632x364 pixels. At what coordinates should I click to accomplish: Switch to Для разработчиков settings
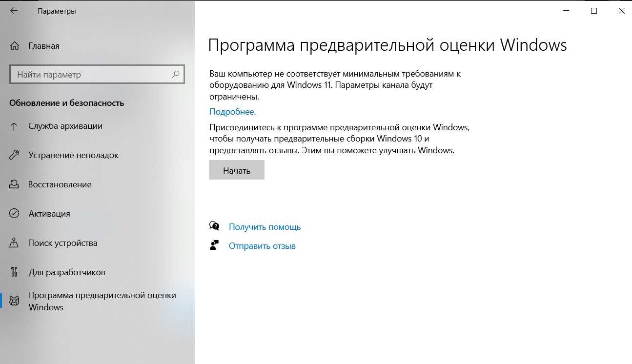66,272
